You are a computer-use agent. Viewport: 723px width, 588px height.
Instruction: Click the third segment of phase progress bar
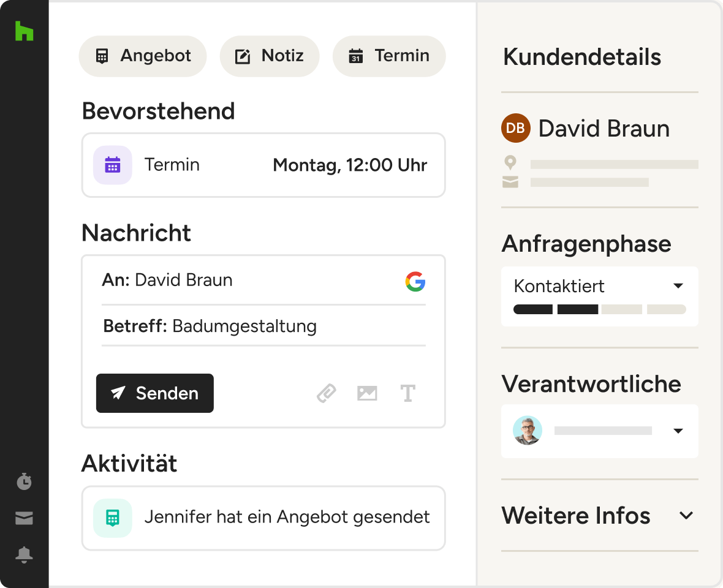(621, 309)
